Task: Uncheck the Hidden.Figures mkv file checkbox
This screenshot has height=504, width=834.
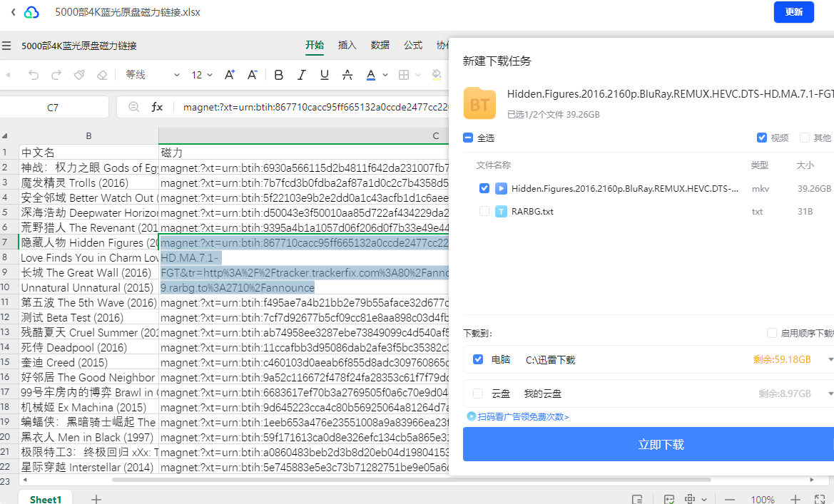Action: 484,188
